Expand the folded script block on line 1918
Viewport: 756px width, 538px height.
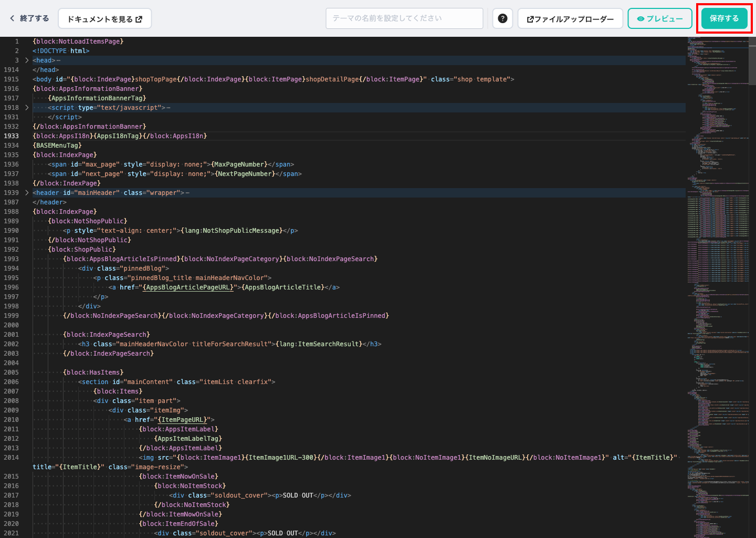(x=27, y=108)
